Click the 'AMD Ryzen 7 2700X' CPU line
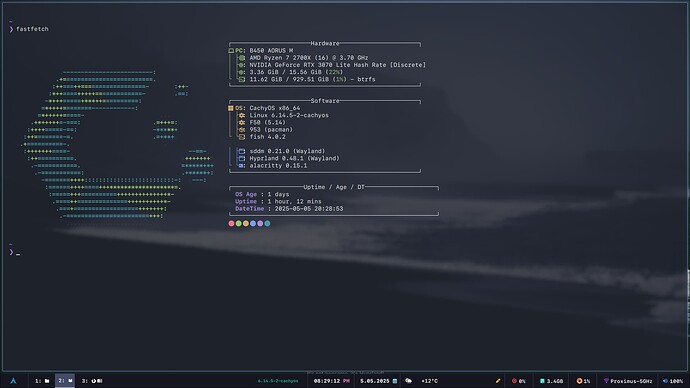The image size is (690, 388). point(303,58)
